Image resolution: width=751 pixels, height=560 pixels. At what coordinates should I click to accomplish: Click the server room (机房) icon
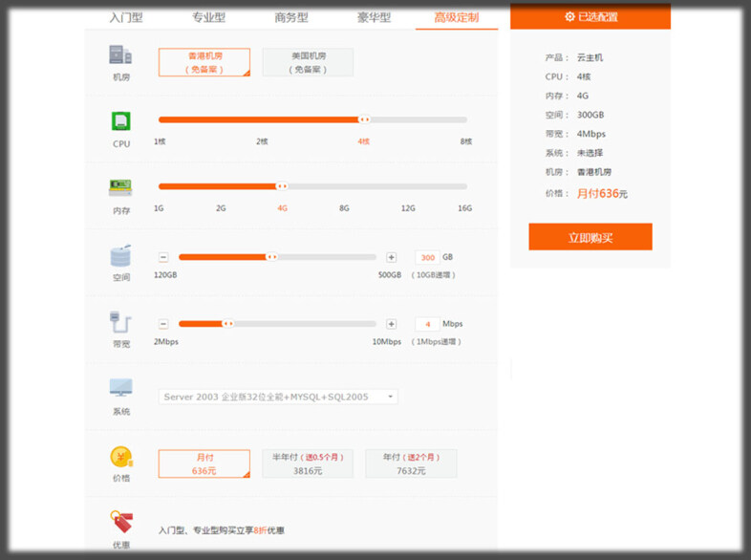120,55
